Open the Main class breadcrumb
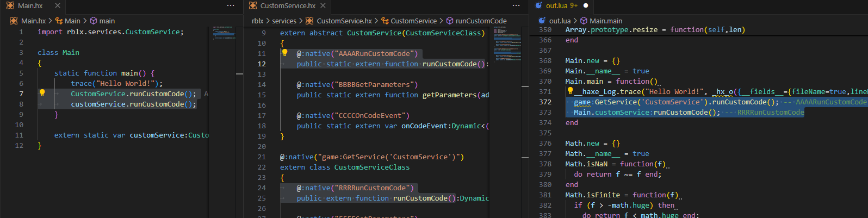 click(68, 21)
